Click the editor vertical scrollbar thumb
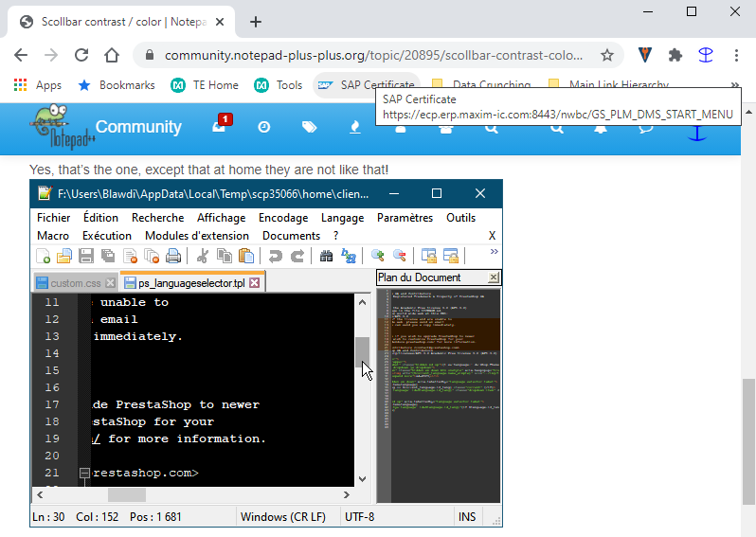 click(363, 352)
